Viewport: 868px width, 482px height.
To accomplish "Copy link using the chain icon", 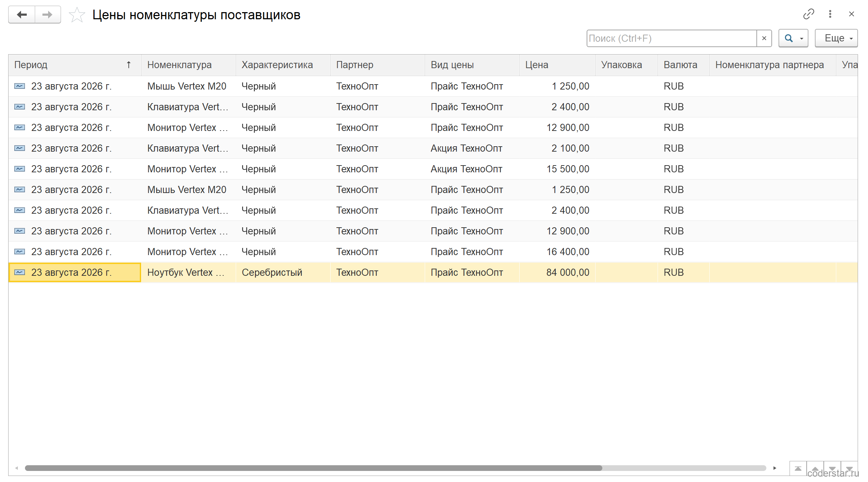I will point(808,14).
